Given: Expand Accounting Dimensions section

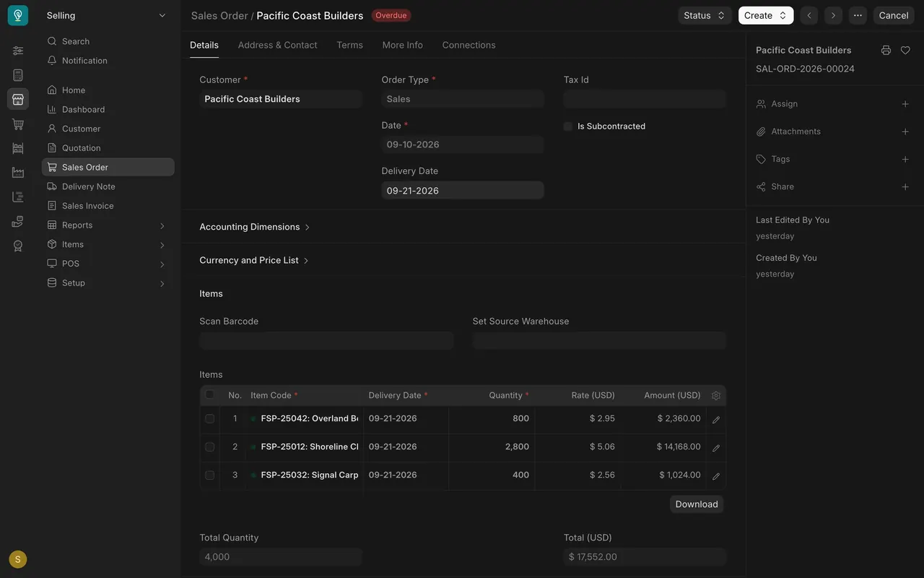Looking at the screenshot, I should (x=255, y=227).
